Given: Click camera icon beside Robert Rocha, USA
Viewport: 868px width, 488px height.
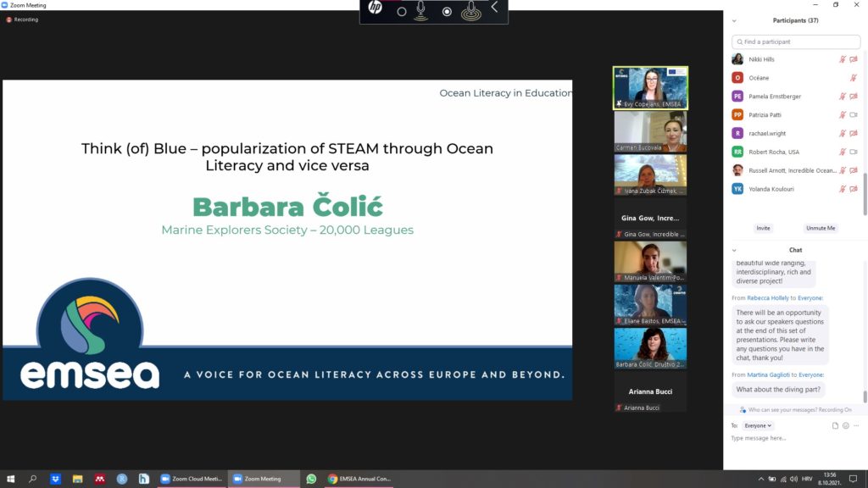Looking at the screenshot, I should pyautogui.click(x=854, y=152).
